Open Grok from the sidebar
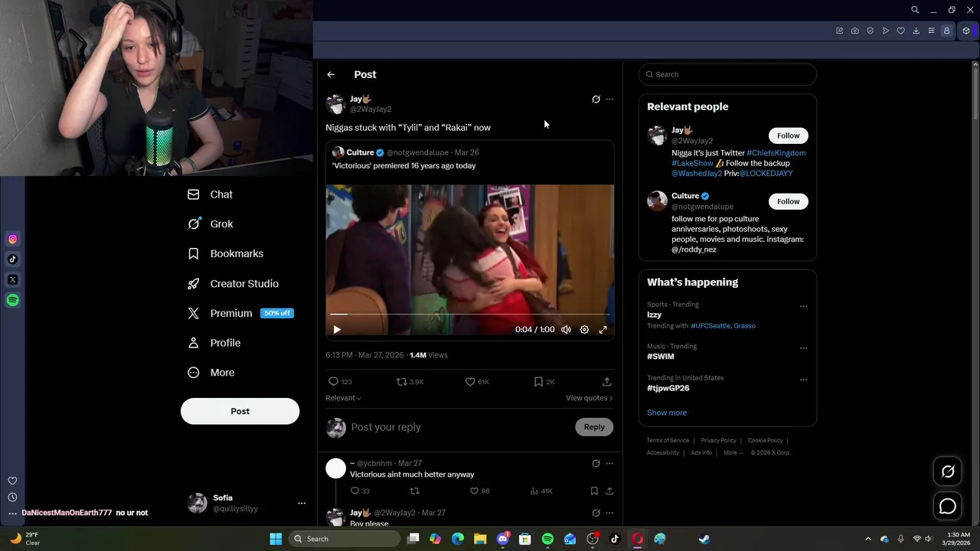Screen dimensions: 980x551 click(x=211, y=224)
